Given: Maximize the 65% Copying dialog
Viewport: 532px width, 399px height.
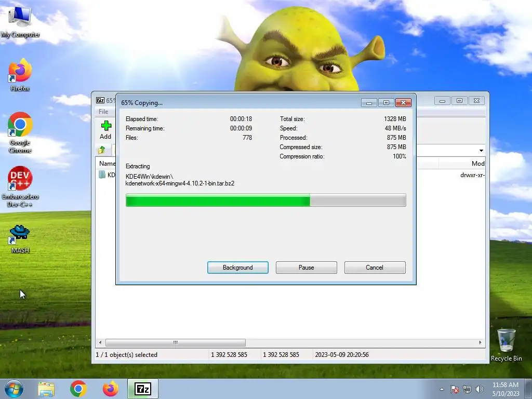Looking at the screenshot, I should (x=386, y=102).
